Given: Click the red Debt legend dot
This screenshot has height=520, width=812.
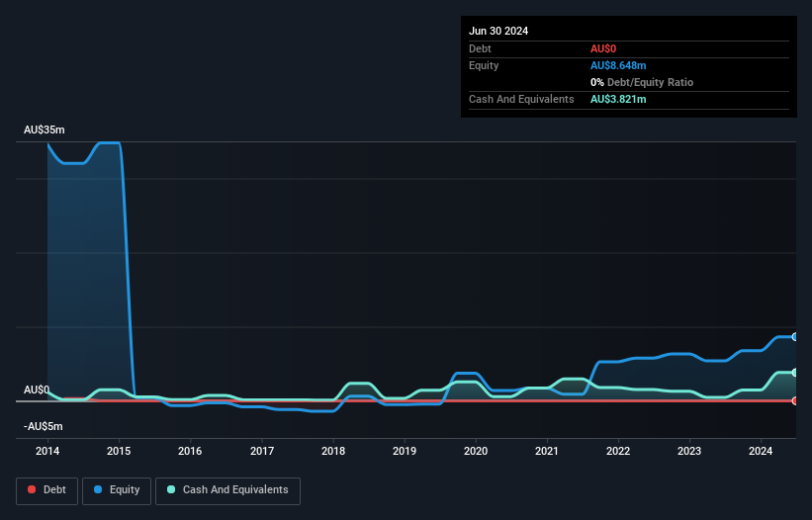Looking at the screenshot, I should [32, 489].
